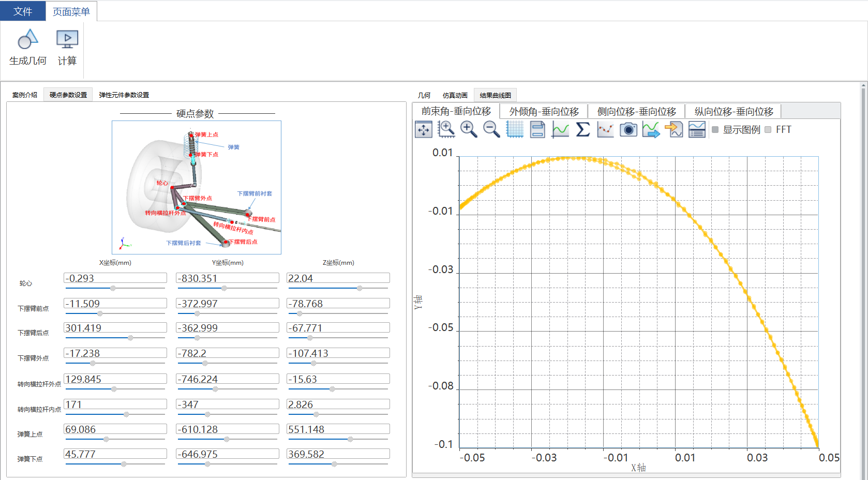The width and height of the screenshot is (868, 480).
Task: Select the zoom-to-region magnifier with axes
Action: pos(446,129)
